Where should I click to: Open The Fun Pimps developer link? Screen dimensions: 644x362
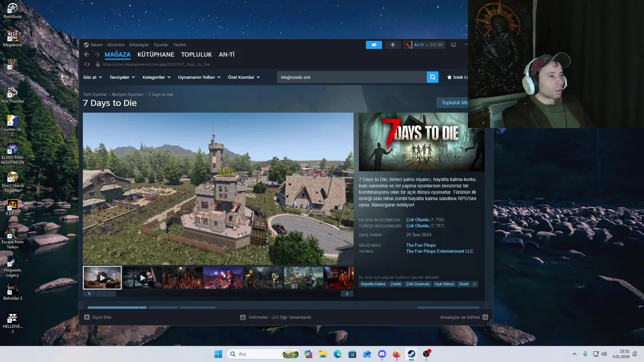421,245
